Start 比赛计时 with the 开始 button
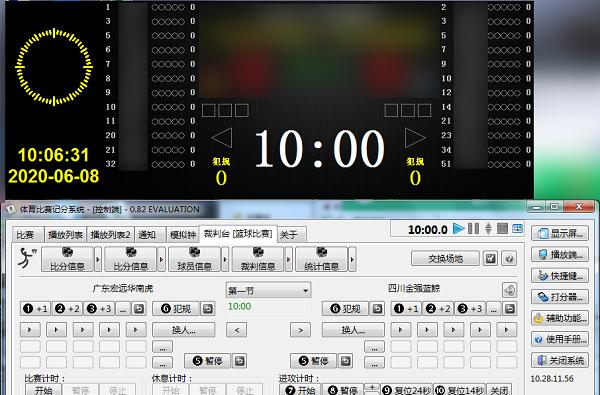600x395 pixels. (43, 390)
